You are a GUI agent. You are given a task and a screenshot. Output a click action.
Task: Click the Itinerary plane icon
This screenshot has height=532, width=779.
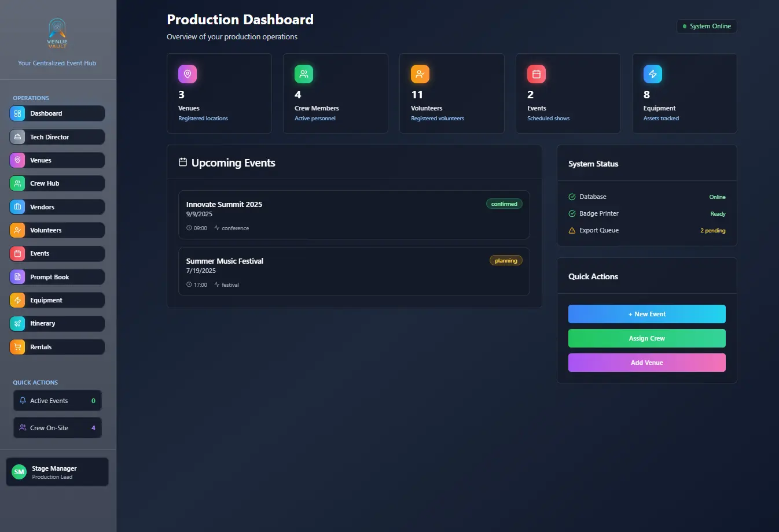point(17,323)
